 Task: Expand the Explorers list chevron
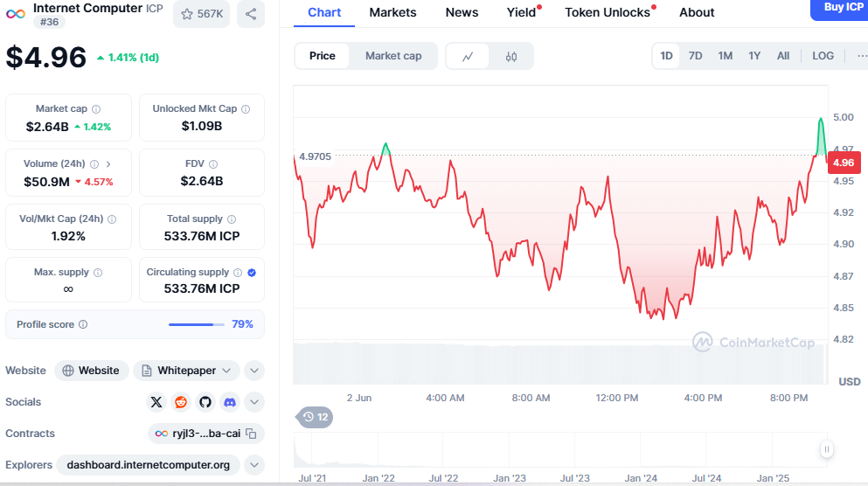point(254,465)
